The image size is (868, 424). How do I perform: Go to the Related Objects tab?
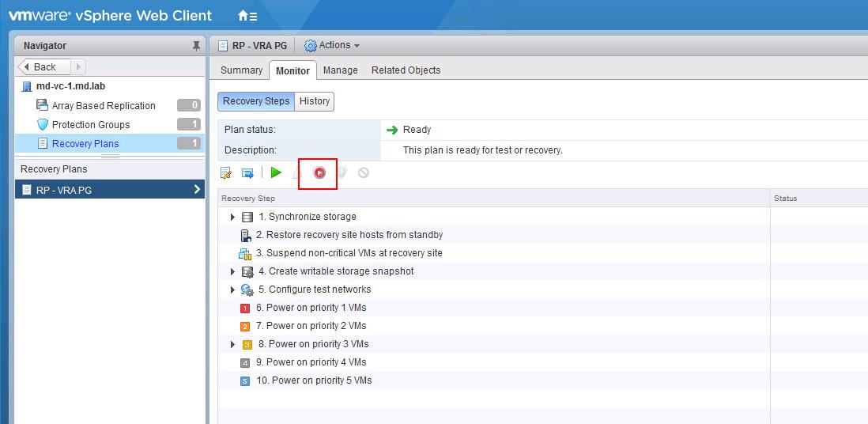(406, 70)
